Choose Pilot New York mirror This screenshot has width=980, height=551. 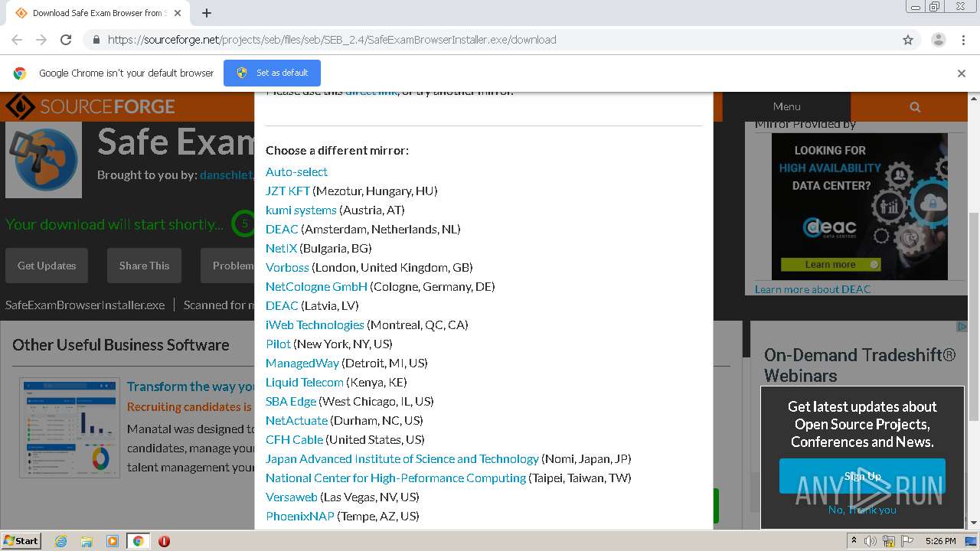(x=278, y=344)
